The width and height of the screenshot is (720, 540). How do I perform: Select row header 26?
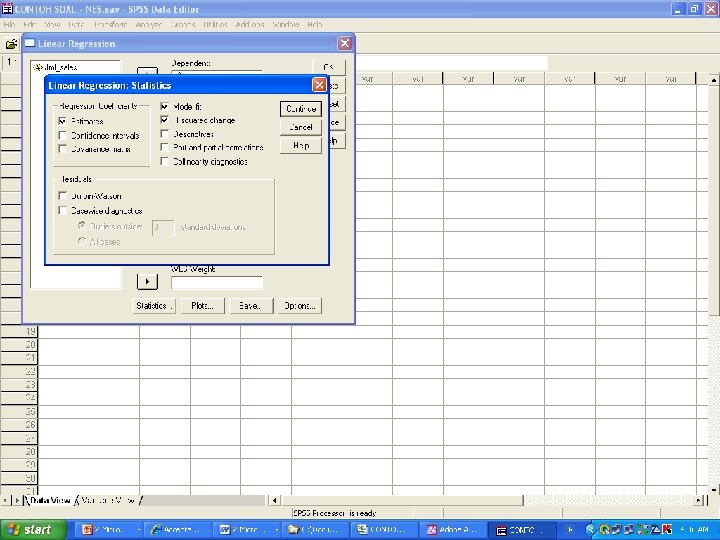(x=19, y=424)
